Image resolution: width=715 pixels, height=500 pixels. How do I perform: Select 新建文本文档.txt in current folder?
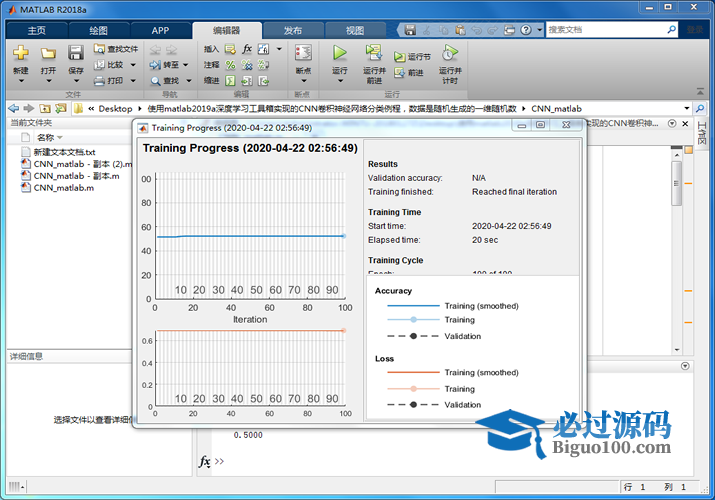63,151
